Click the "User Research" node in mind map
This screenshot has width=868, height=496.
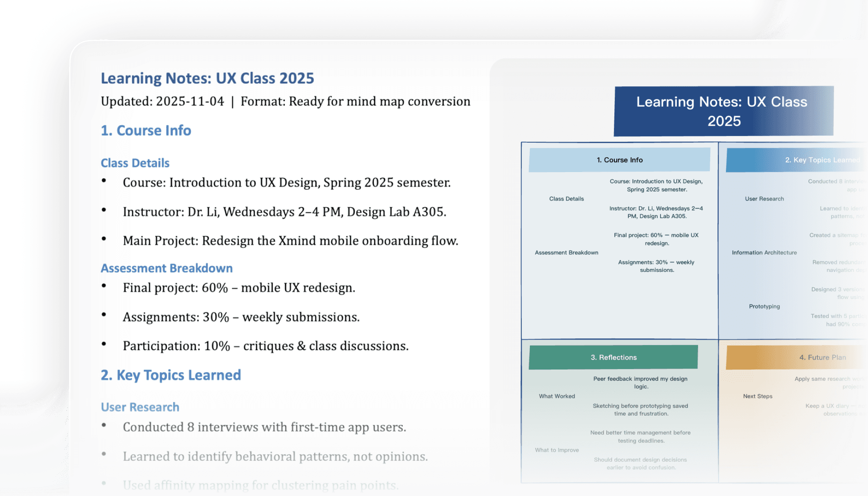(x=764, y=199)
